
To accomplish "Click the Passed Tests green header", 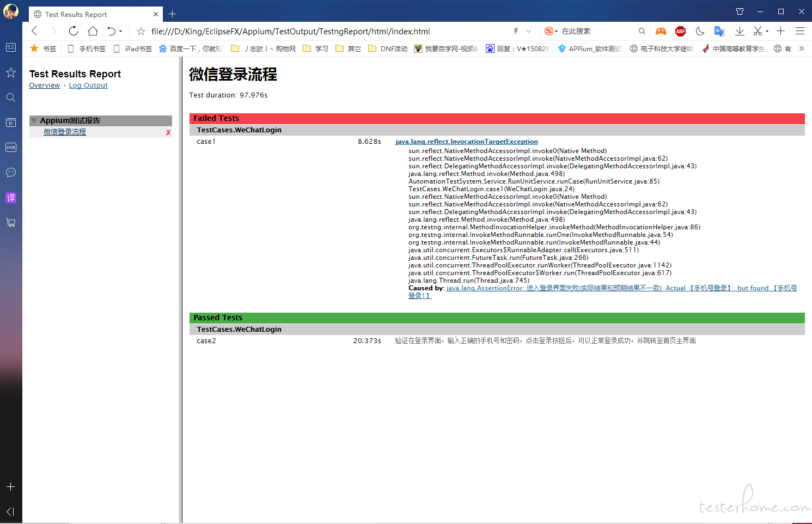I will pos(497,318).
